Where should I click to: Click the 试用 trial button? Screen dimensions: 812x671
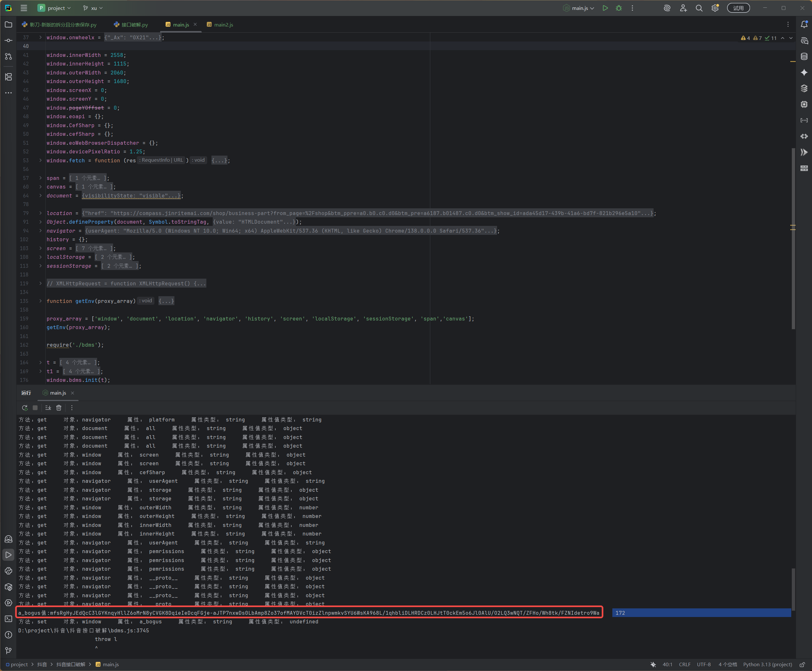[738, 8]
